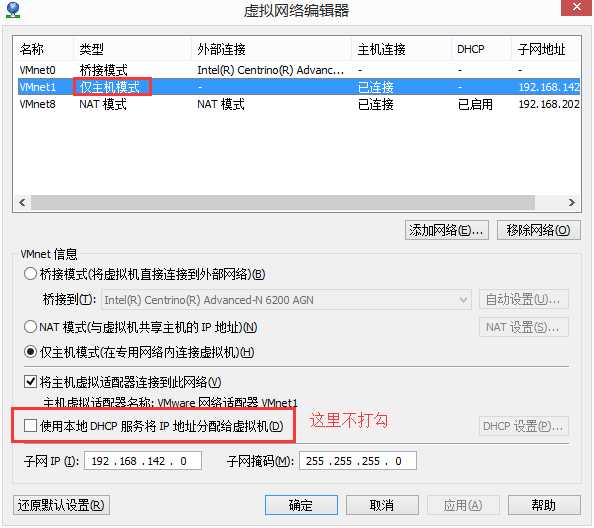Click the 192.168.202 subnet address cell
Image resolution: width=594 pixels, height=528 pixels.
click(549, 104)
